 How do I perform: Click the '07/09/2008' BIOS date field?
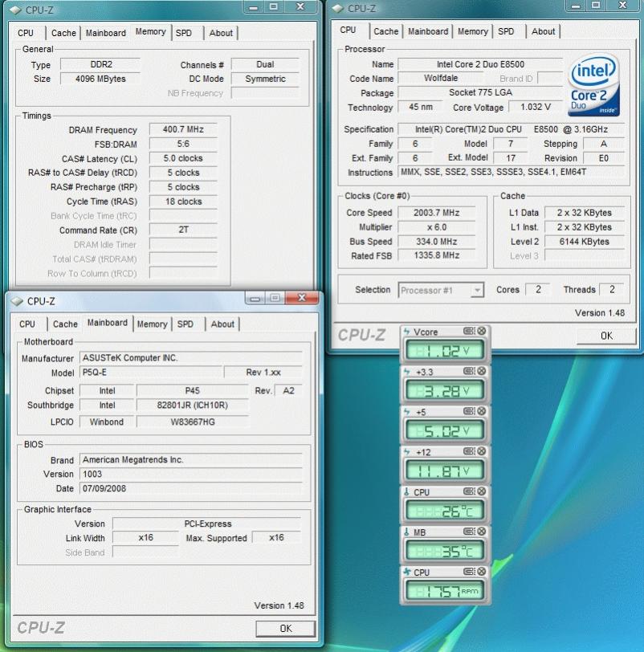tap(191, 488)
